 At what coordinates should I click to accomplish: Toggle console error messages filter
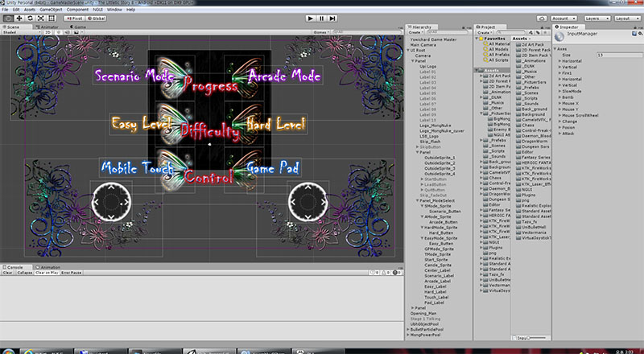(x=397, y=273)
